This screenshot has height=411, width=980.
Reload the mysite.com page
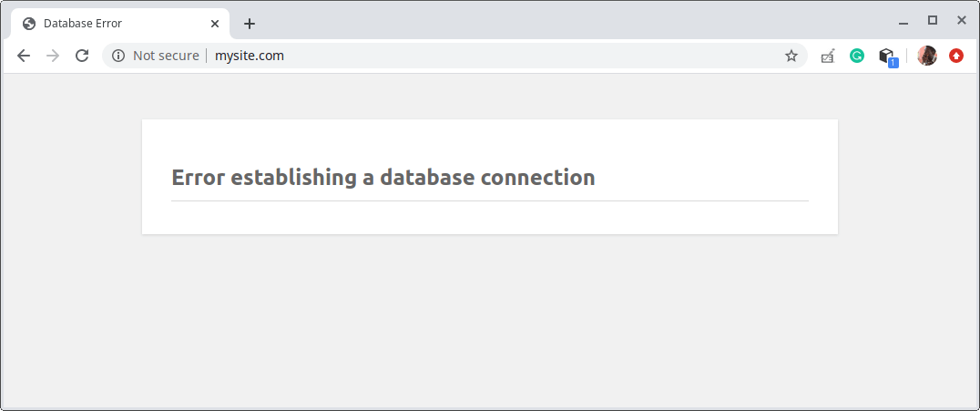pos(82,56)
